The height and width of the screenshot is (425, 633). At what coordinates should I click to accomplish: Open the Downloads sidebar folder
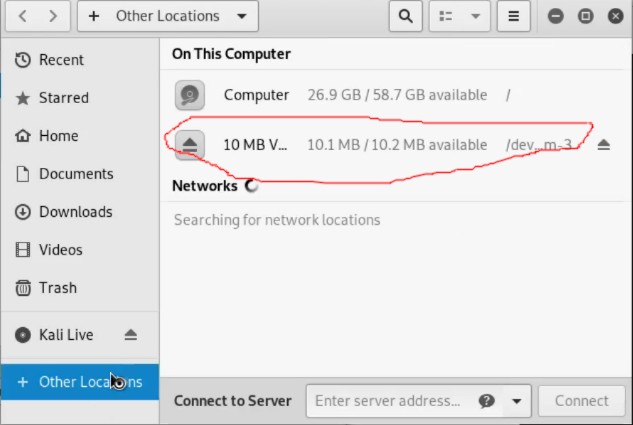pos(75,212)
